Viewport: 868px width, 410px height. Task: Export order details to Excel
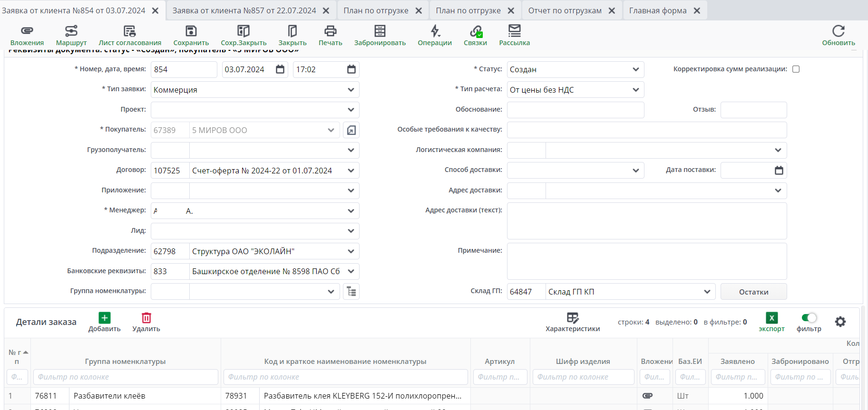[771, 318]
